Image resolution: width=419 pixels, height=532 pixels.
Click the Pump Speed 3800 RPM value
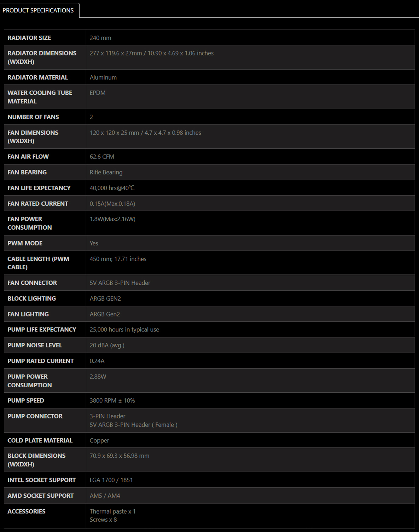112,400
